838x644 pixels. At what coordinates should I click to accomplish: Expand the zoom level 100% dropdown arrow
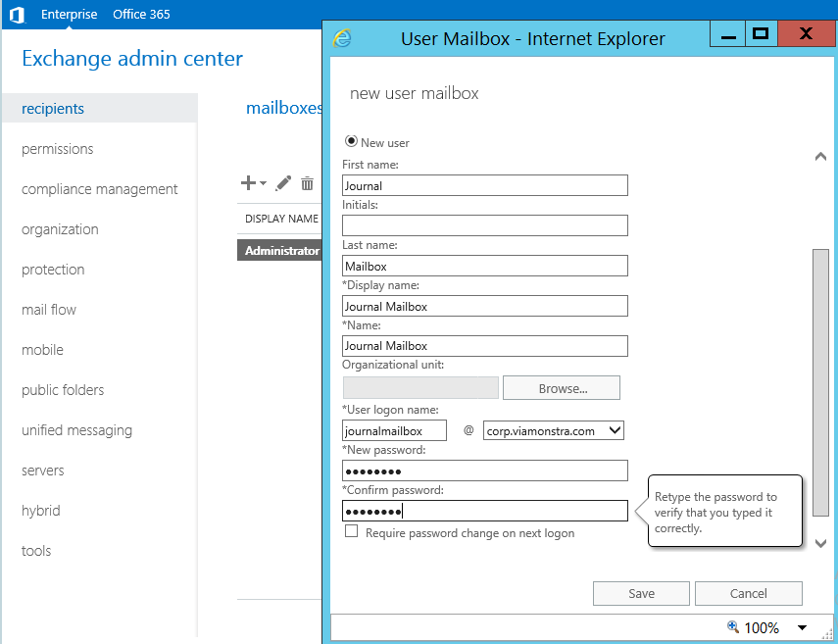802,627
